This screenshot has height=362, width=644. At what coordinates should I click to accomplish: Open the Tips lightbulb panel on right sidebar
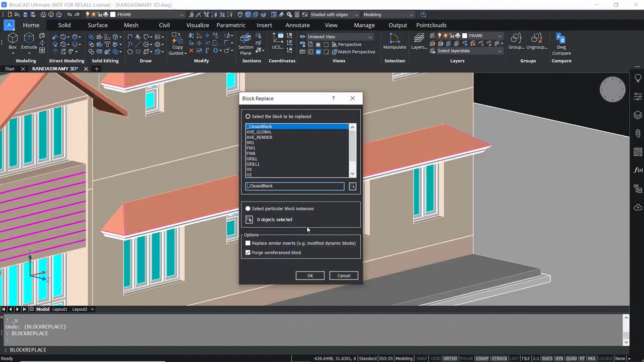coord(638,78)
